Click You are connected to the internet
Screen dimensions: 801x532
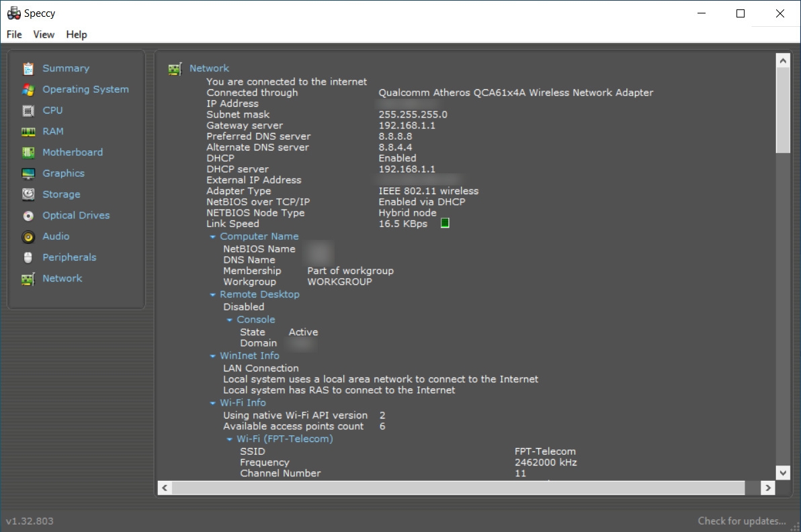(x=286, y=82)
